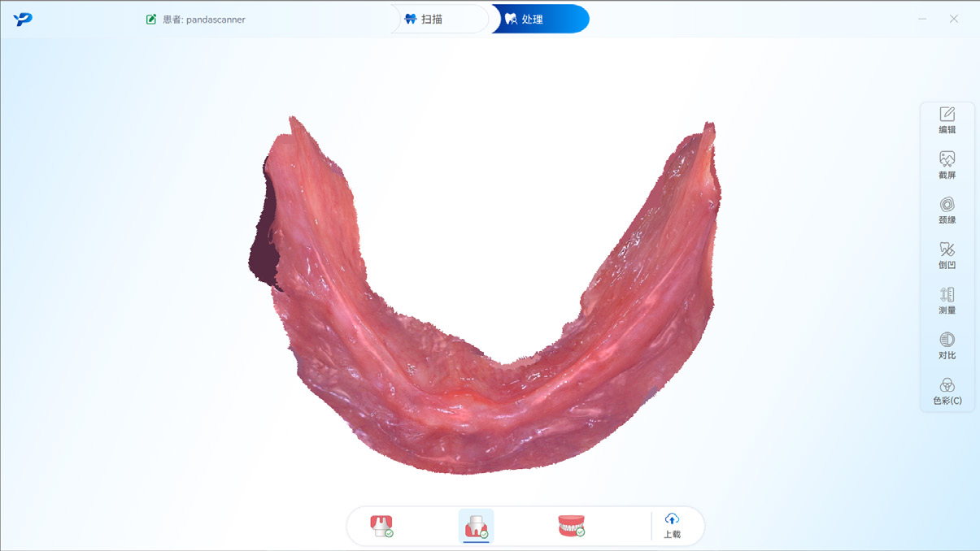Activate the 倒凹 undercut tool

tap(947, 255)
